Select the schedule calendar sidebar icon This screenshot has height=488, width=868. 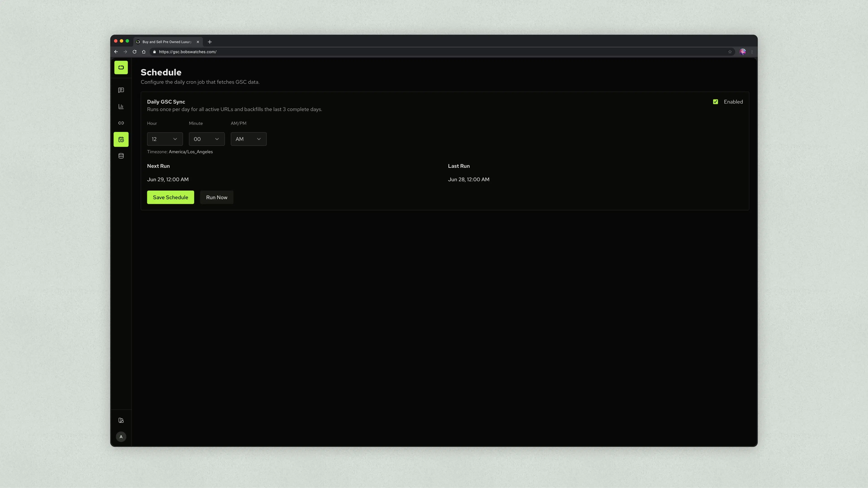121,139
